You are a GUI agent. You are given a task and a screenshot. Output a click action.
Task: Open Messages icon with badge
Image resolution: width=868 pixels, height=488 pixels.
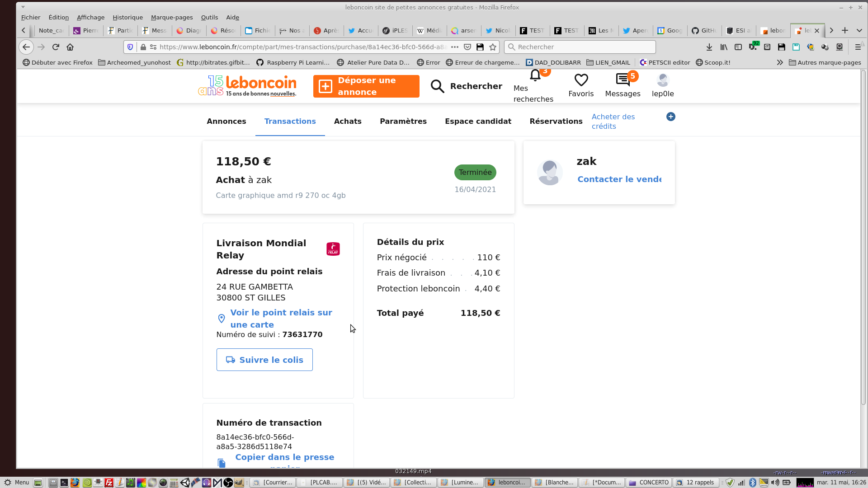(623, 80)
